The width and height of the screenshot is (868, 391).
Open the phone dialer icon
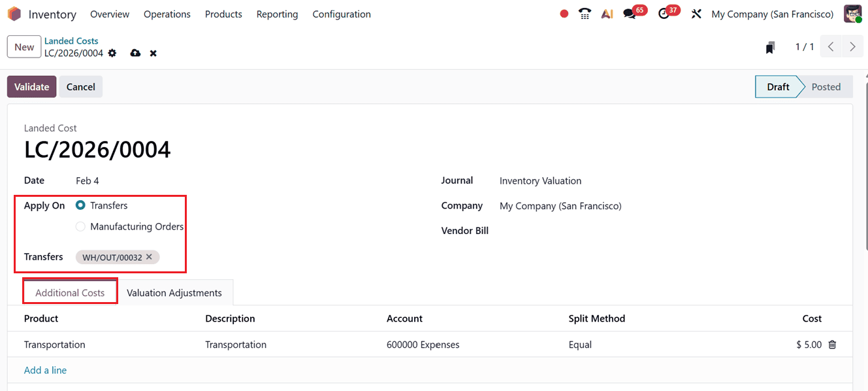coord(585,13)
